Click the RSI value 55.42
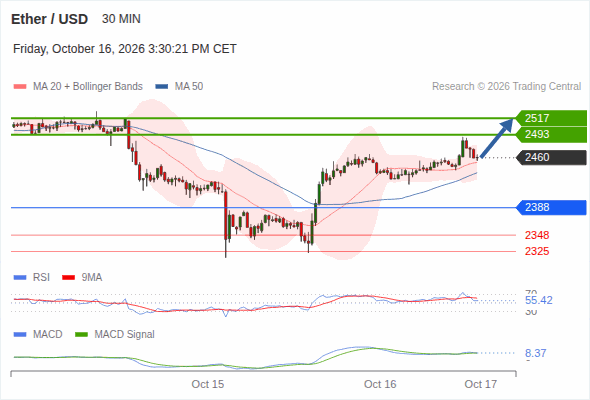This screenshot has width=590, height=400. 539,301
